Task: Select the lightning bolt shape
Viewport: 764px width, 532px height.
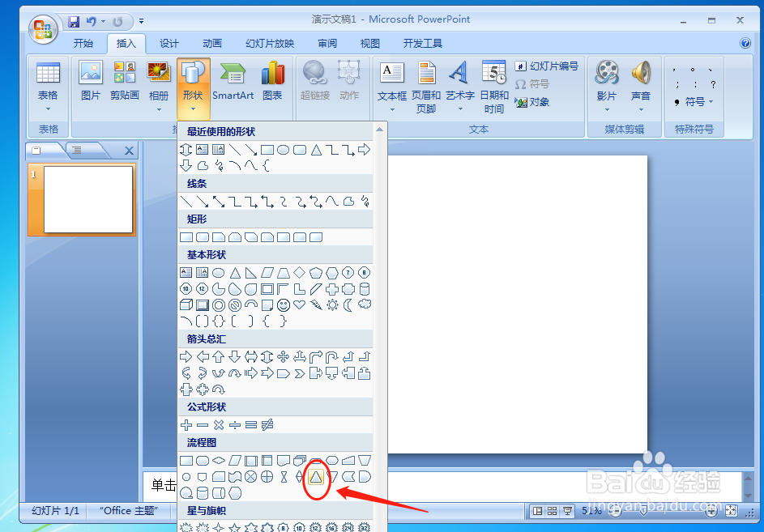Action: (316, 305)
